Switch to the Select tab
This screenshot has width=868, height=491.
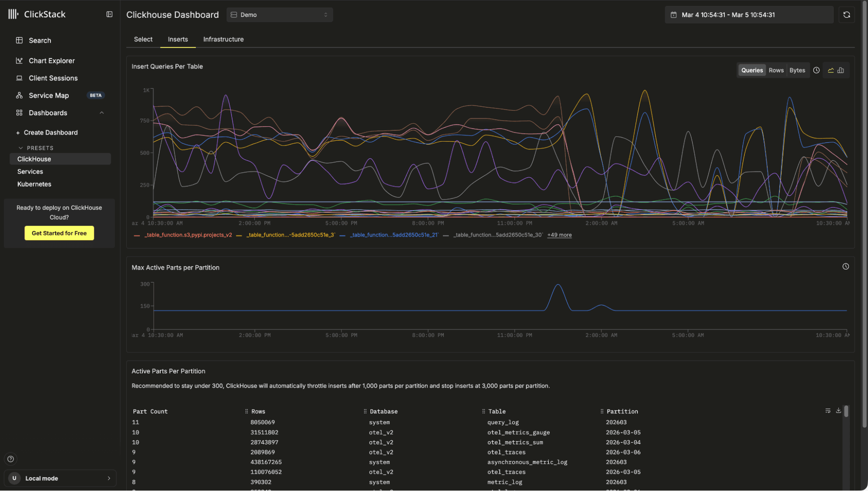(x=143, y=40)
